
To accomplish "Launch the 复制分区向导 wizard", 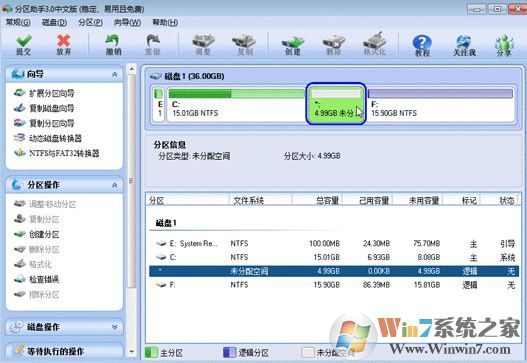I will tap(44, 123).
